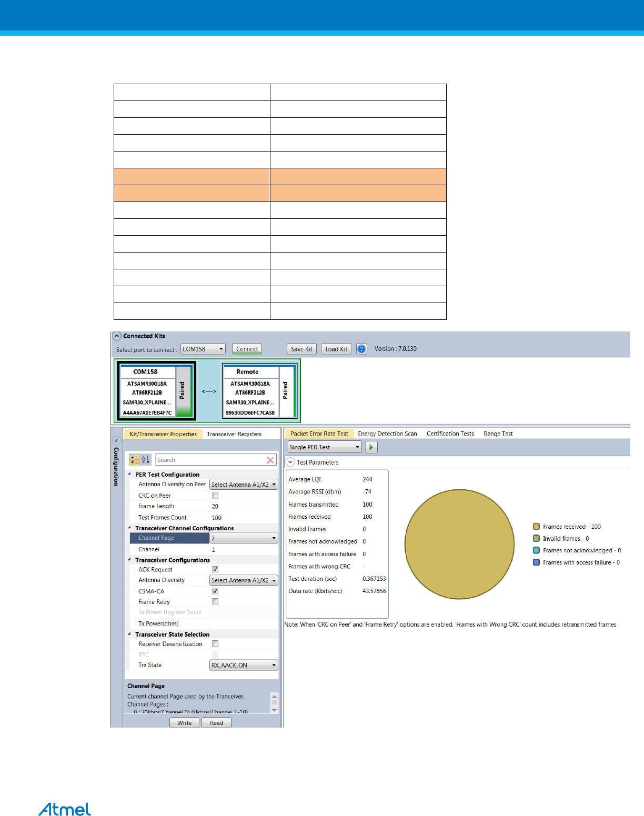Toggle CRC on Peer checkbox
The image size is (644, 816).
click(x=215, y=496)
